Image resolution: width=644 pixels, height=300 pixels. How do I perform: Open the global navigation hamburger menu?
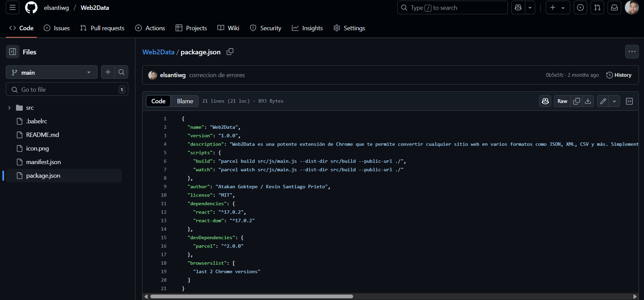(13, 7)
